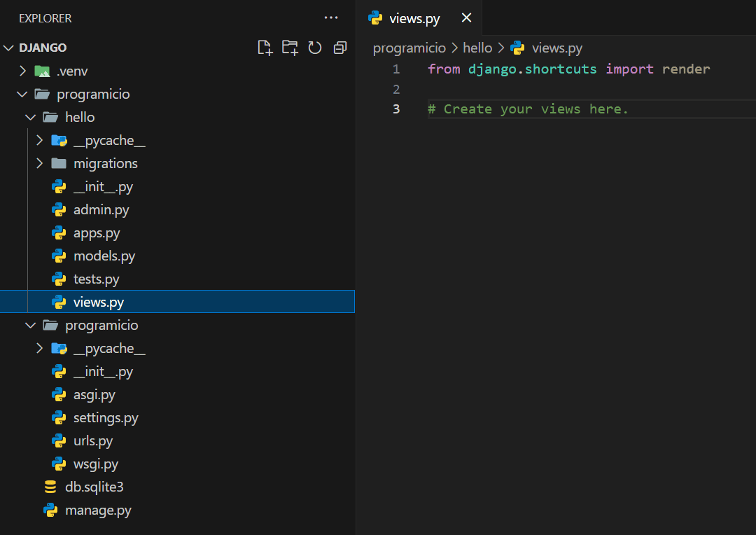This screenshot has width=756, height=535.
Task: Click line number 3 in the editor gutter
Action: (x=396, y=109)
